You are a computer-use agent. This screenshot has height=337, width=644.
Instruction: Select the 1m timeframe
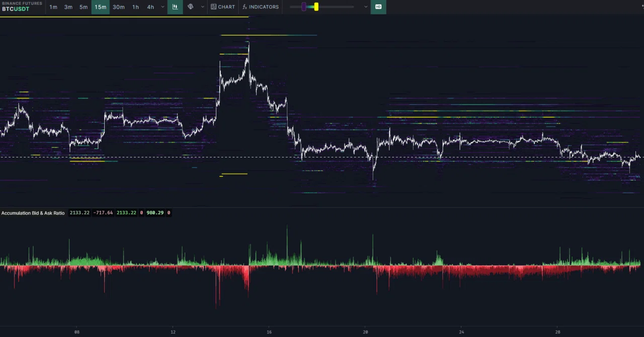click(x=53, y=7)
